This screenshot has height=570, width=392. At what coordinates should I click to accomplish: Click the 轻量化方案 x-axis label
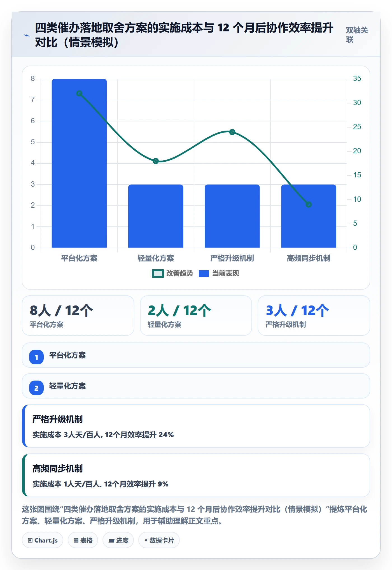pyautogui.click(x=156, y=258)
